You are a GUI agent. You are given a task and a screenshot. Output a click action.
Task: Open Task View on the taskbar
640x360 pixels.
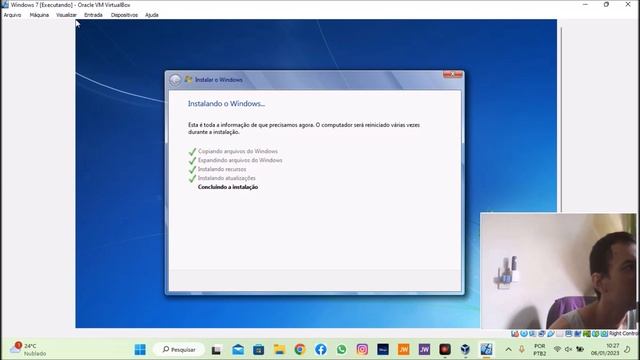[x=216, y=350]
